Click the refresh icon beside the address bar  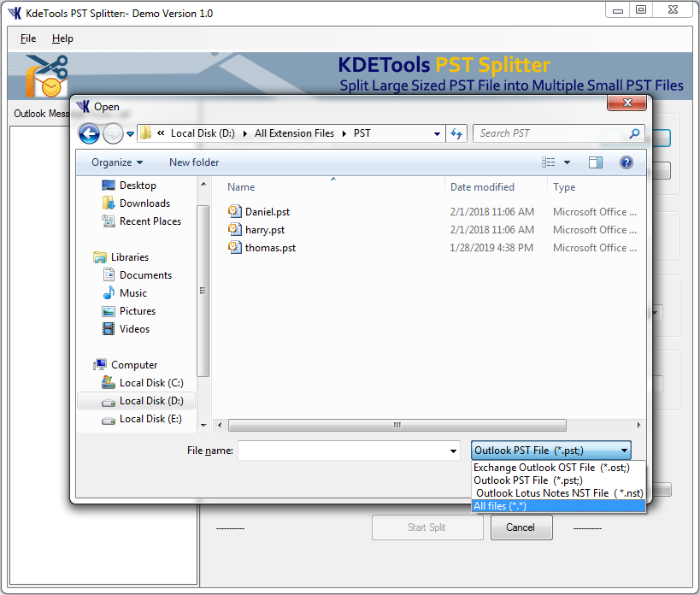(456, 133)
